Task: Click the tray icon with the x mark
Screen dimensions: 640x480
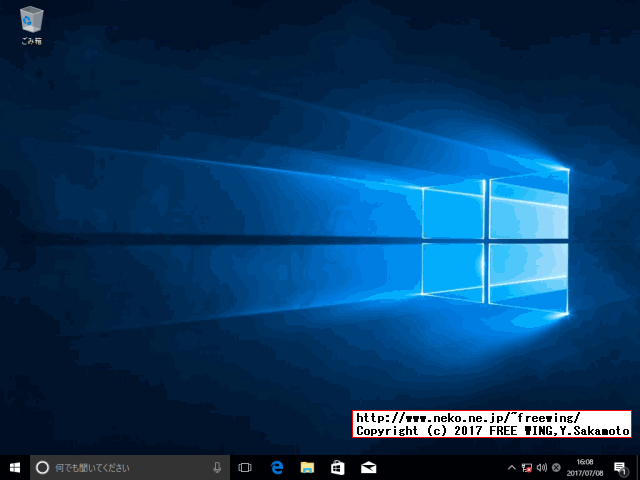Action: (x=556, y=467)
